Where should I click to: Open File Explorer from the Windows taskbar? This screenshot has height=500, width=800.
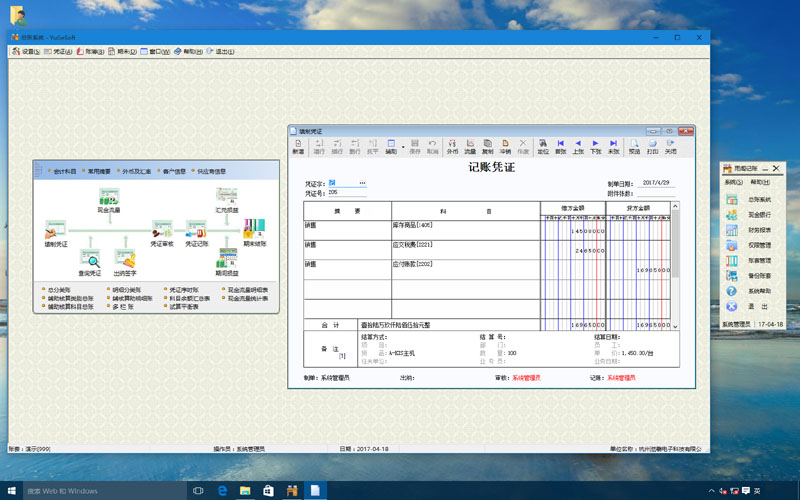point(244,491)
